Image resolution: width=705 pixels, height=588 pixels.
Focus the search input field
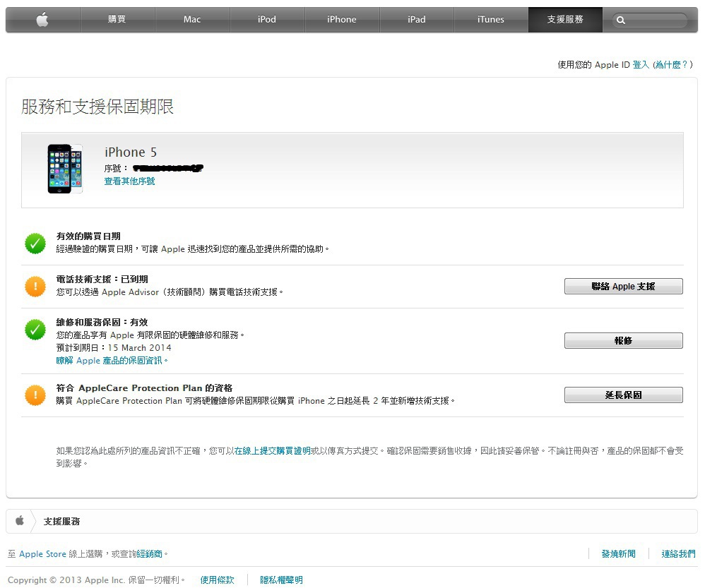click(x=650, y=20)
